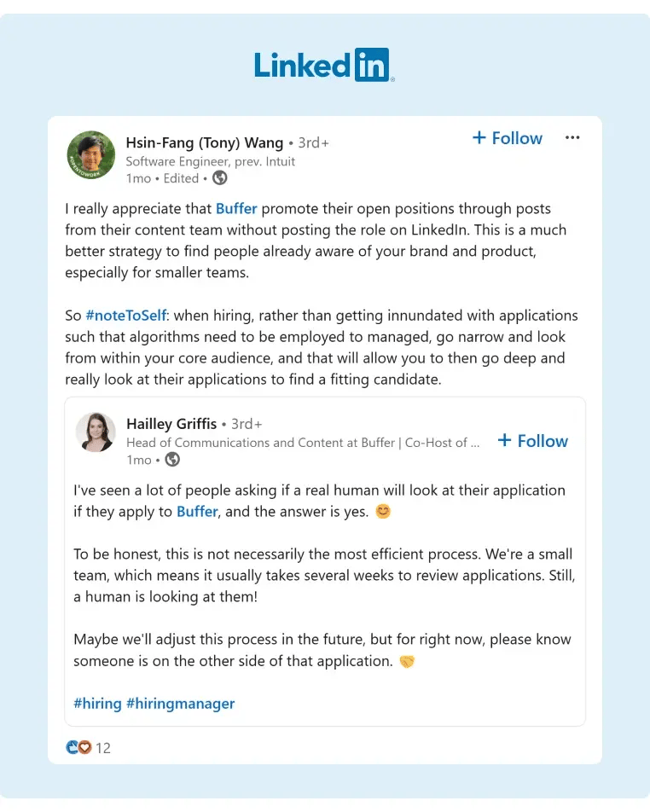This screenshot has height=812, width=650.
Task: Follow Hsin-Fang (Tony) Wang
Action: point(508,137)
